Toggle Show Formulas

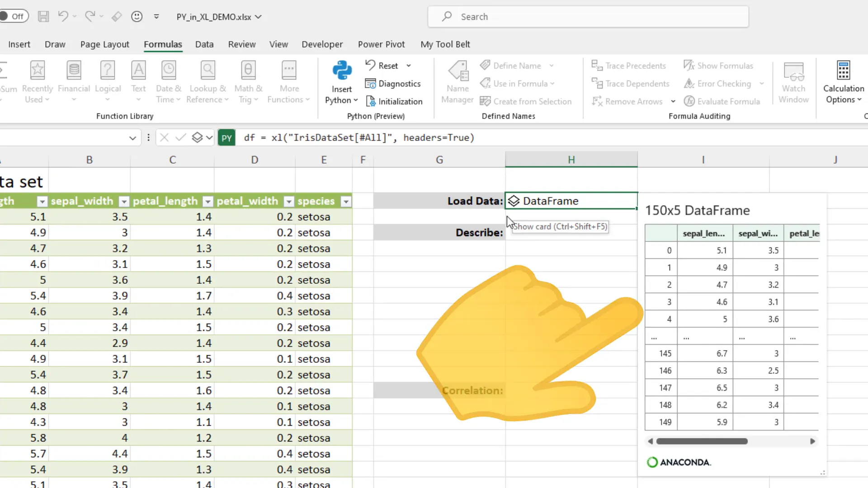click(x=719, y=66)
